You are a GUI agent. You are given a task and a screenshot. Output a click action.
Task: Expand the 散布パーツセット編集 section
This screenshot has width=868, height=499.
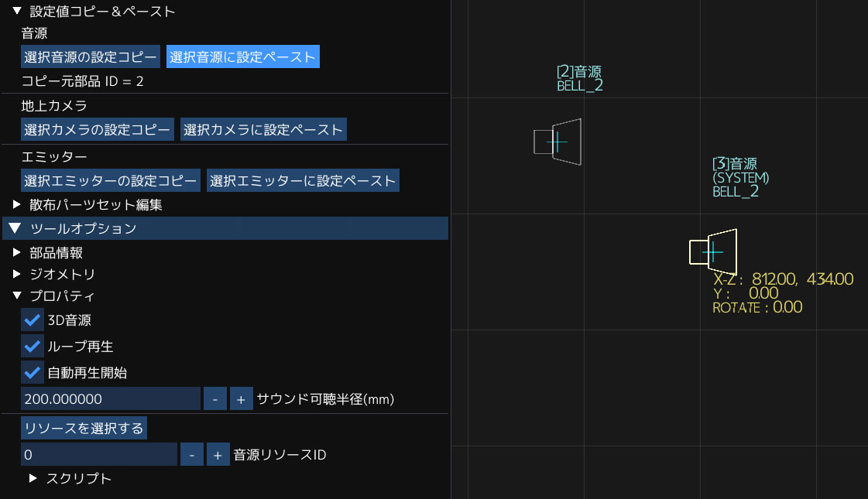pyautogui.click(x=17, y=204)
